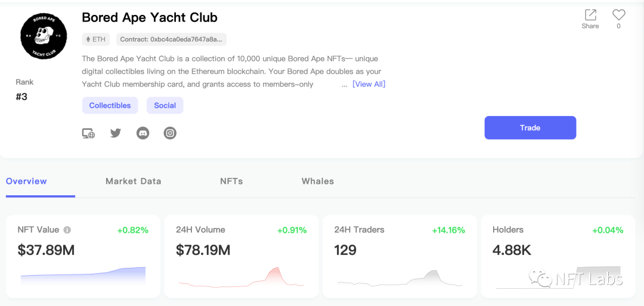Open the collection's website icon

88,133
